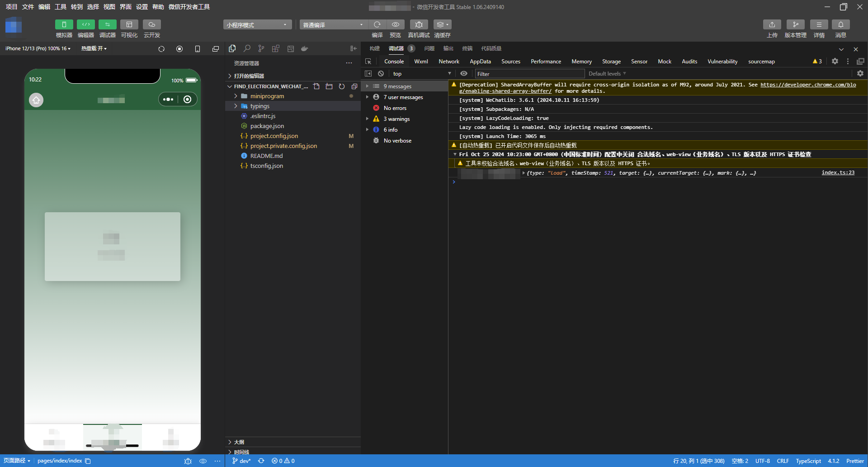868x467 pixels.
Task: Toggle the console live expression eye
Action: (464, 74)
